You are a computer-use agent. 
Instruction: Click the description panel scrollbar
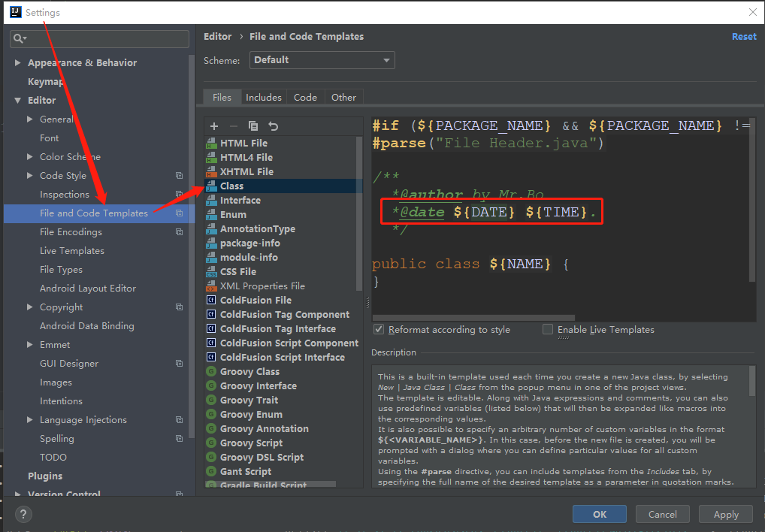(752, 381)
